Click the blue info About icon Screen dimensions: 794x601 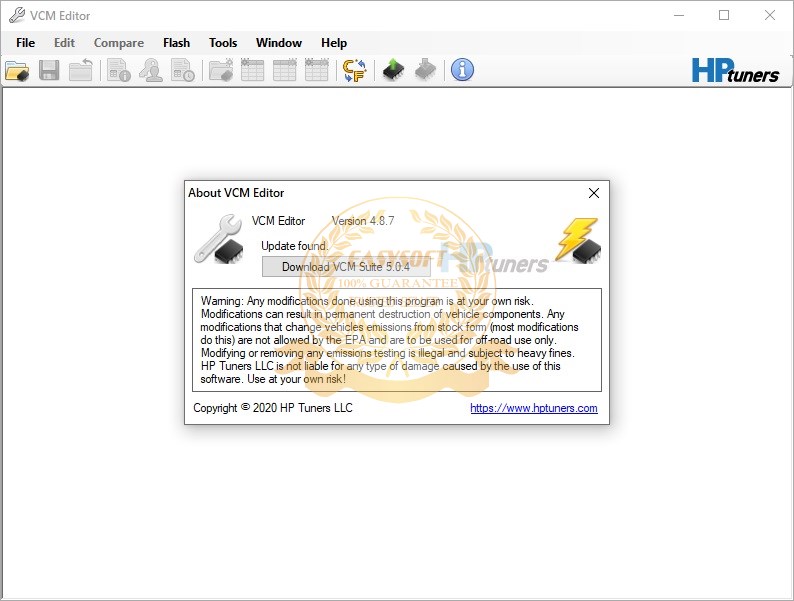[x=462, y=70]
